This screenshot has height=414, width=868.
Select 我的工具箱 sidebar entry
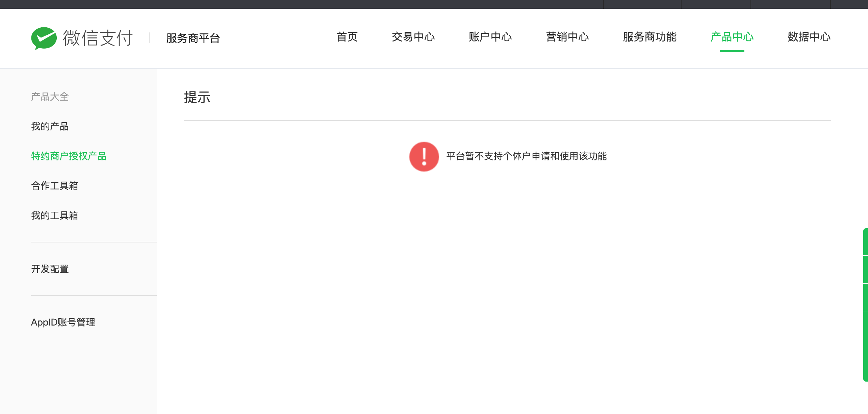(x=55, y=215)
